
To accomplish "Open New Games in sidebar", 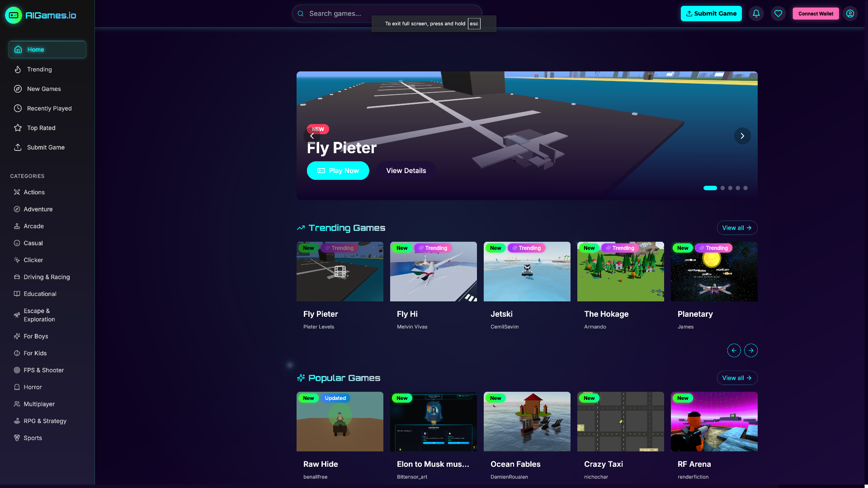I will [47, 89].
